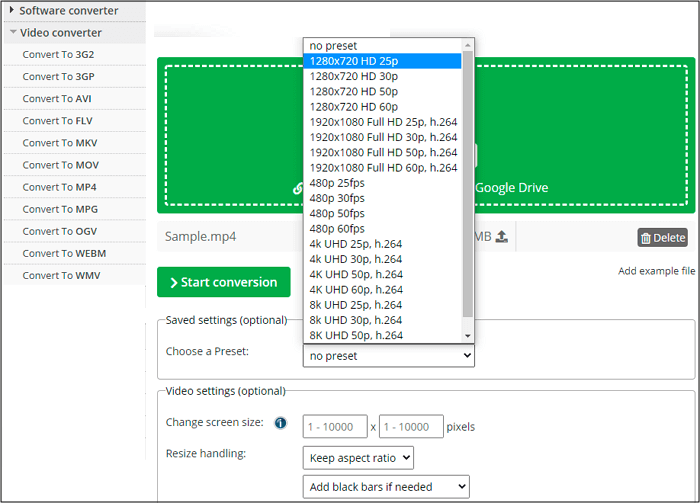Screen dimensions: 700x503
Task: Open Convert To MP4 in sidebar
Action: (x=60, y=187)
